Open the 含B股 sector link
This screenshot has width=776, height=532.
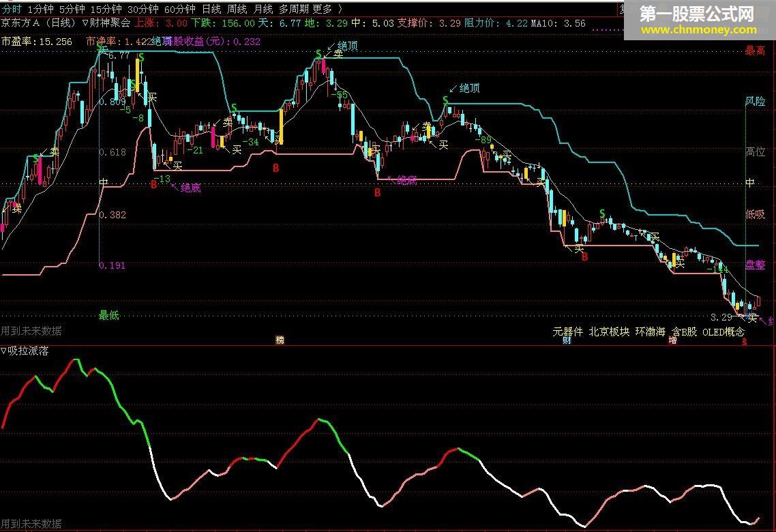click(x=684, y=331)
